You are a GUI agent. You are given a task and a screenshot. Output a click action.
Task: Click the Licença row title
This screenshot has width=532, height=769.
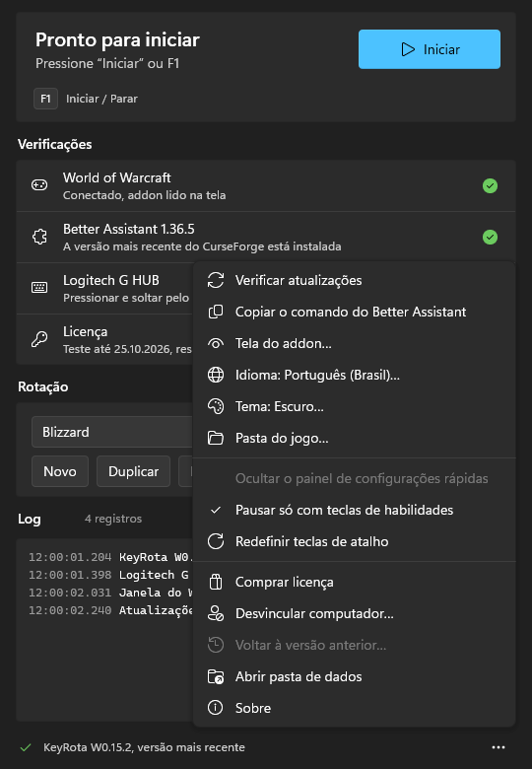(86, 332)
